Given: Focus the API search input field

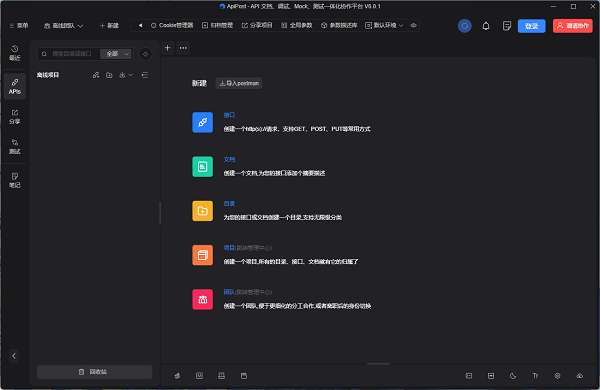Looking at the screenshot, I should 72,54.
